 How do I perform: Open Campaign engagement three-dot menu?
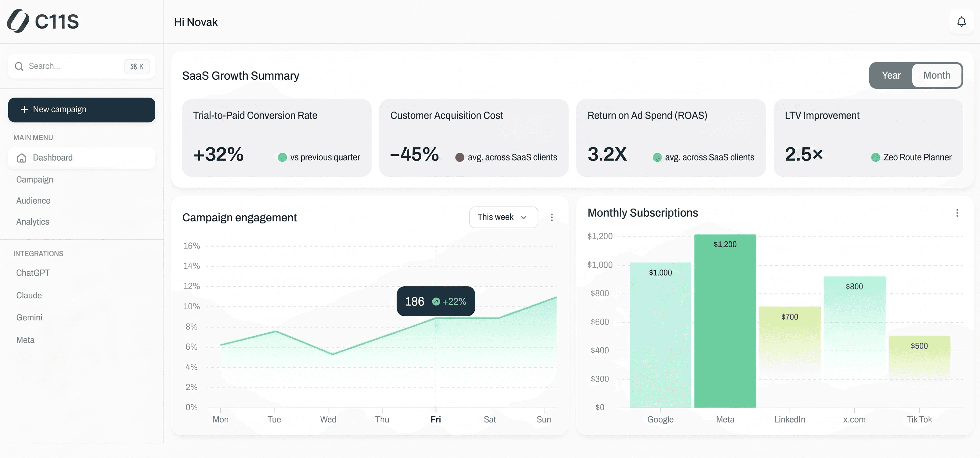click(x=552, y=217)
